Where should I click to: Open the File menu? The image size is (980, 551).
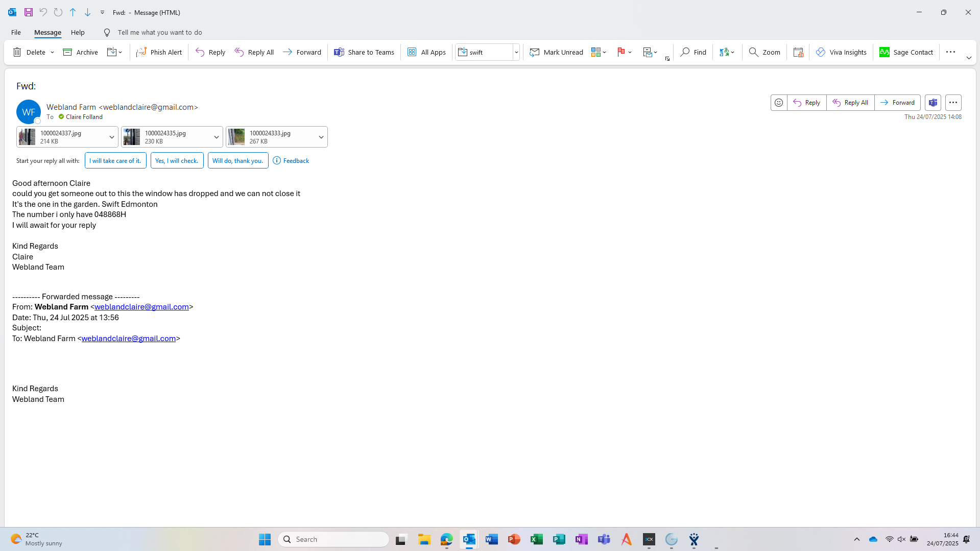[16, 32]
